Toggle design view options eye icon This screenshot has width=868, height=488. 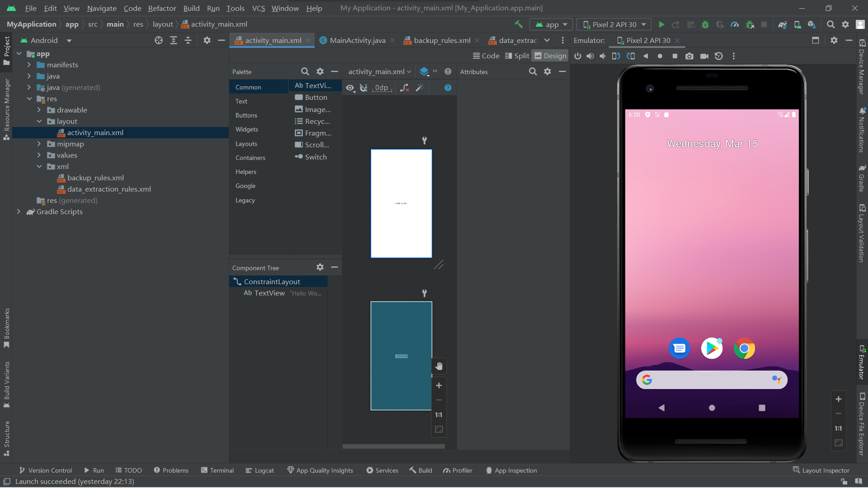click(x=350, y=88)
